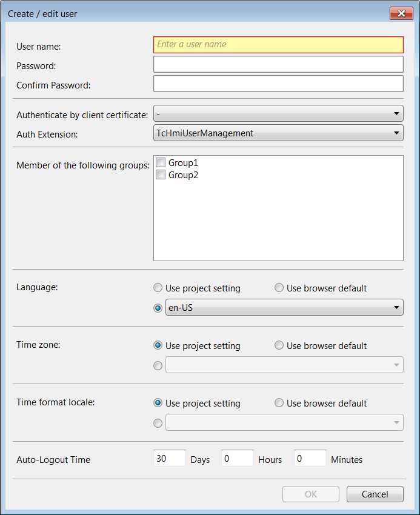Choose the custom Time zone radio button
The height and width of the screenshot is (515, 420).
pos(158,365)
